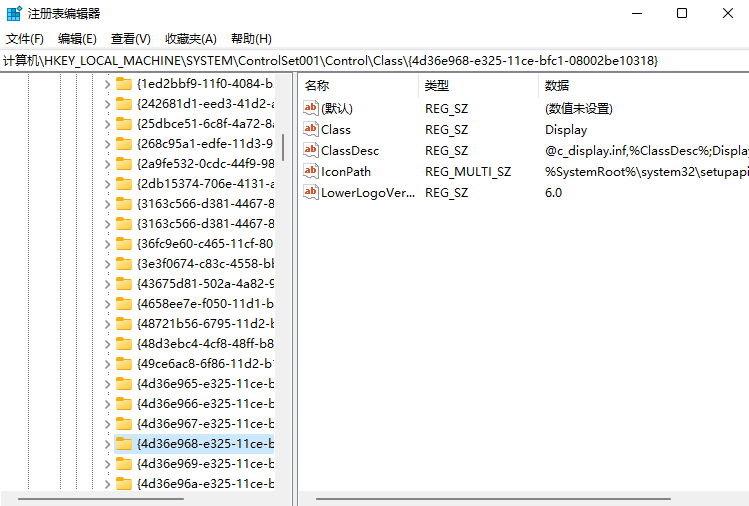The image size is (749, 506).
Task: Open the 收藏夹(A) menu
Action: [191, 39]
